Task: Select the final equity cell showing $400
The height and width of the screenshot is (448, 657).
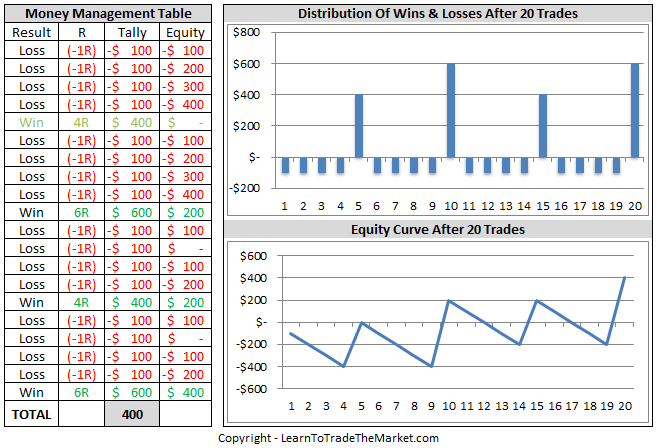Action: coord(185,392)
